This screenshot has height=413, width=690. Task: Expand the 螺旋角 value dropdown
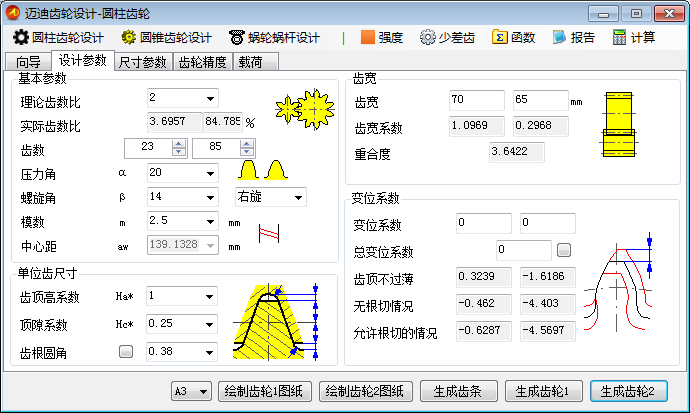tap(210, 197)
